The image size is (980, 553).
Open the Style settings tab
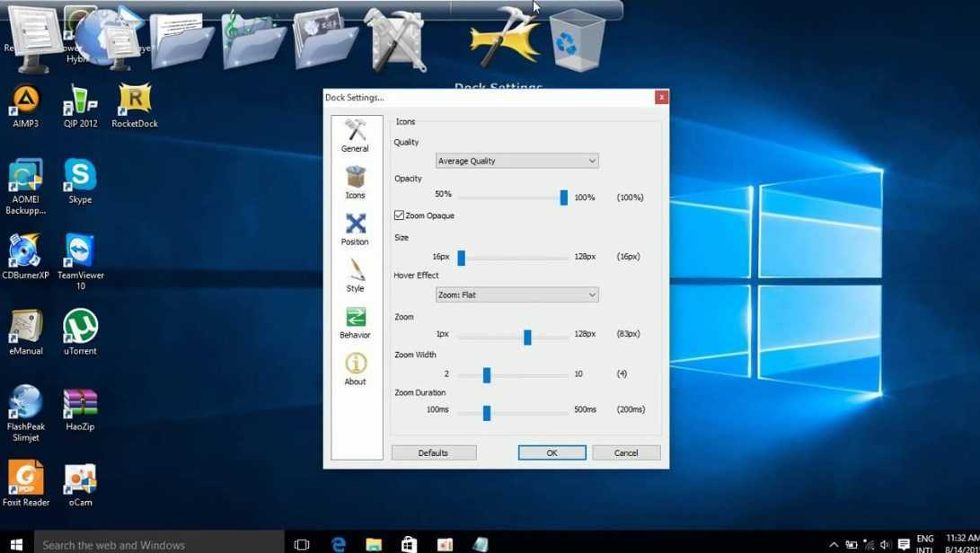(355, 276)
